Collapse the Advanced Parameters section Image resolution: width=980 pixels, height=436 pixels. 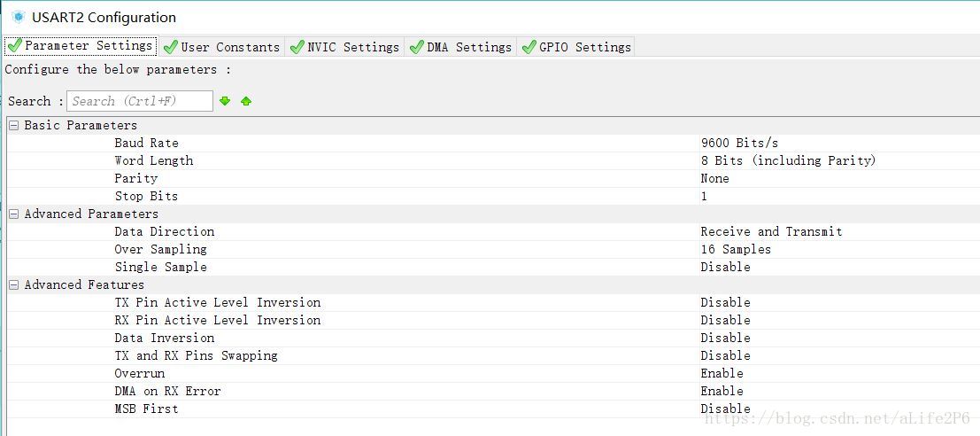click(x=14, y=214)
